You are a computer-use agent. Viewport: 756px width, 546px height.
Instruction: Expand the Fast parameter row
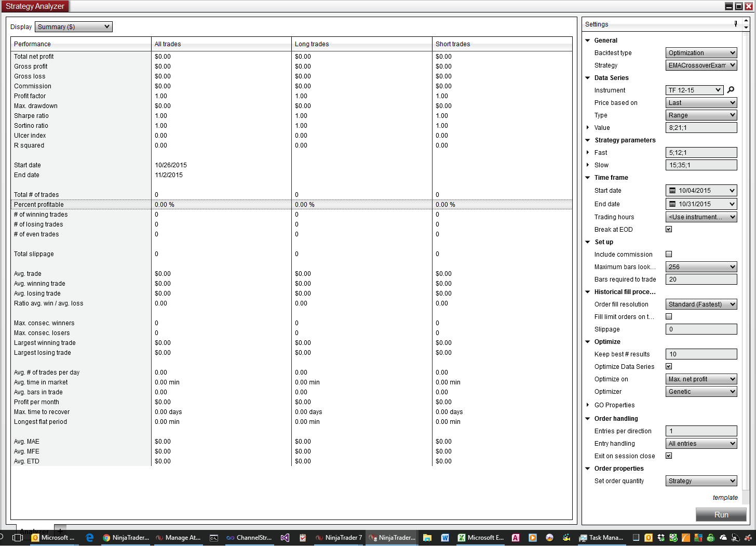[588, 152]
